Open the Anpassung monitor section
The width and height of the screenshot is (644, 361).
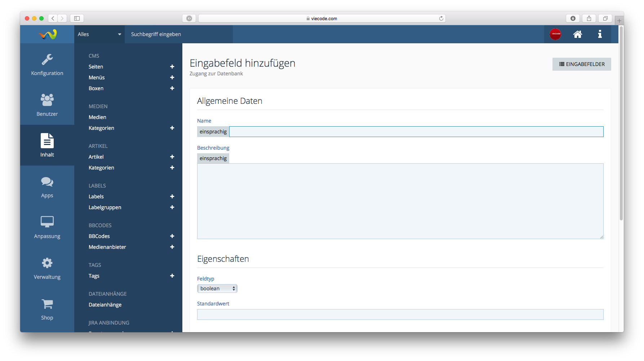47,228
